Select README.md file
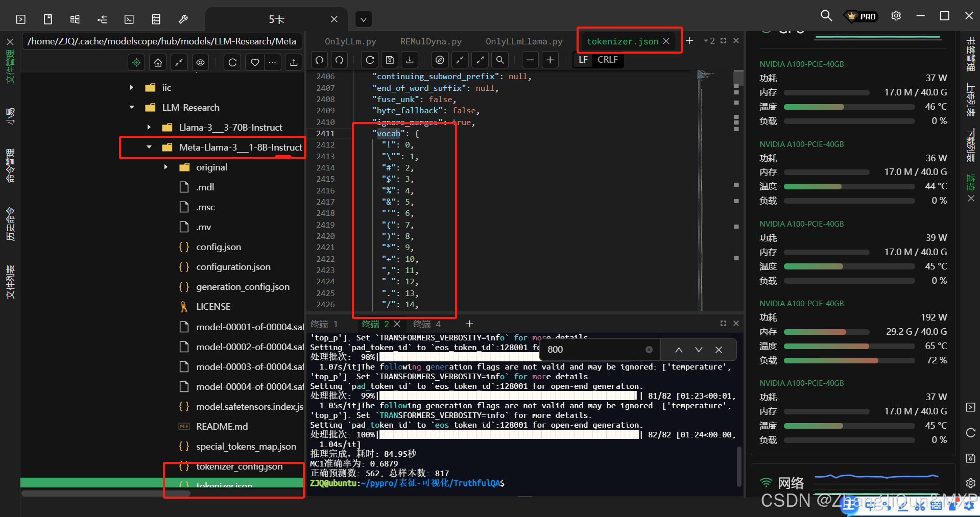The height and width of the screenshot is (517, 980). (222, 426)
